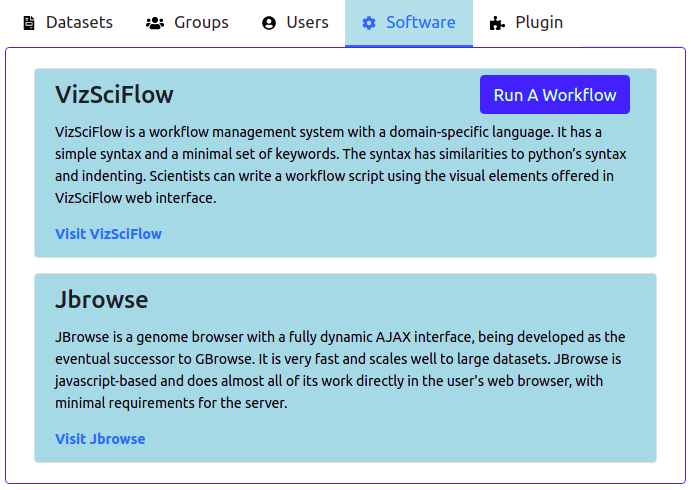Follow the Visit VizSciFlow link
This screenshot has width=691, height=490.
[108, 234]
